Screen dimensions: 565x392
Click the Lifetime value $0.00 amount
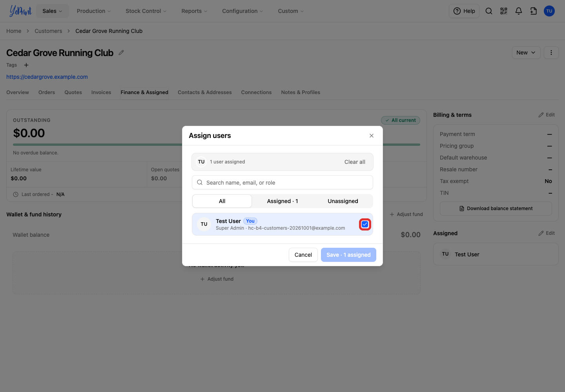tap(19, 178)
